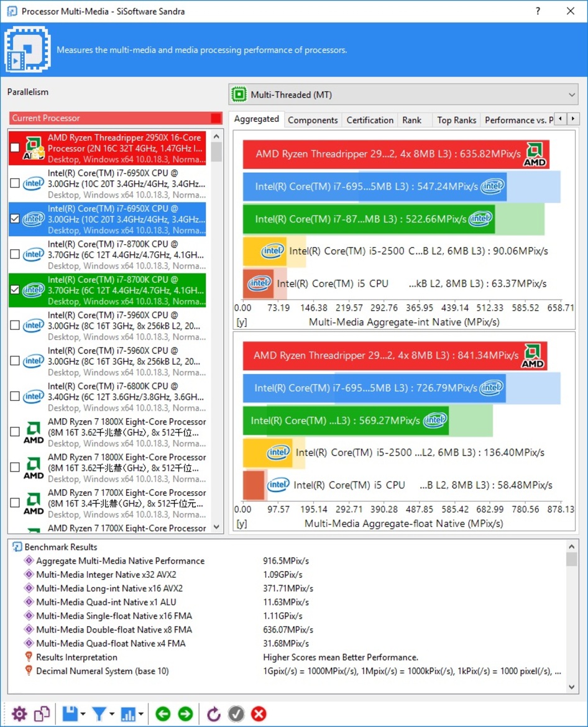The height and width of the screenshot is (727, 588).
Task: Check the Core i7-6800K row checkbox
Action: point(15,396)
